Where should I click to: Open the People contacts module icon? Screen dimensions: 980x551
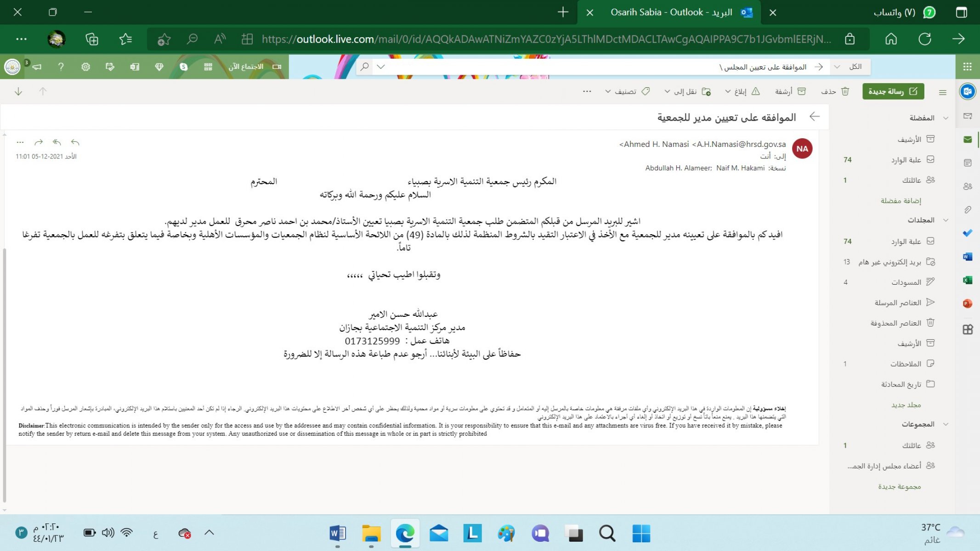click(968, 186)
